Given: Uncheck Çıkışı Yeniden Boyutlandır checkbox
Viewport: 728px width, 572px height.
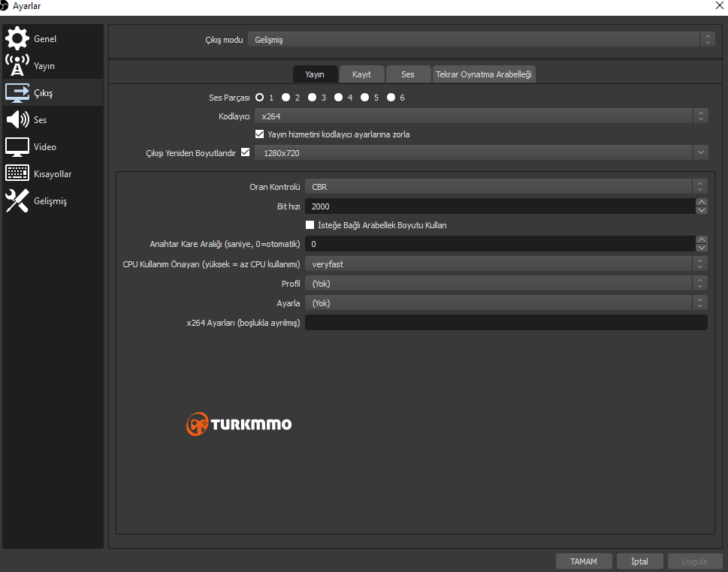Looking at the screenshot, I should [245, 152].
